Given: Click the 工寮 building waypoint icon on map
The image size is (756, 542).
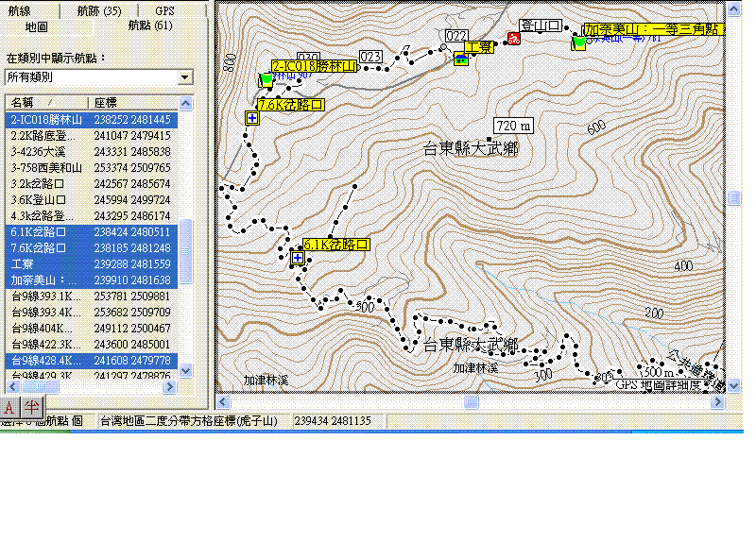Looking at the screenshot, I should pyautogui.click(x=460, y=59).
